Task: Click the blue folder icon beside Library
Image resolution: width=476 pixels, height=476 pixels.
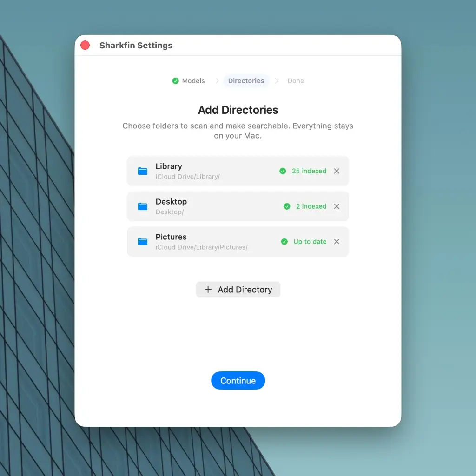Action: [x=142, y=171]
